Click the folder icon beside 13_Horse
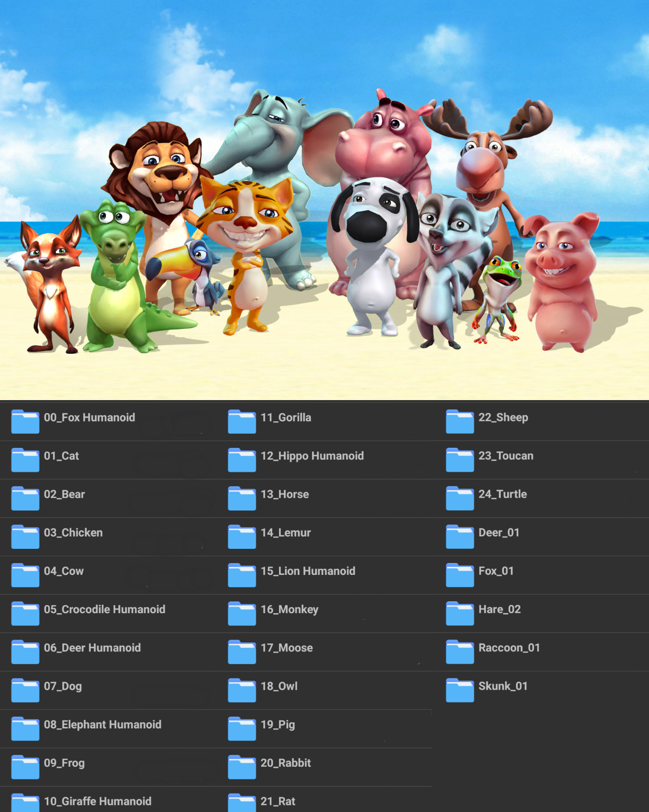This screenshot has height=812, width=649. [242, 498]
